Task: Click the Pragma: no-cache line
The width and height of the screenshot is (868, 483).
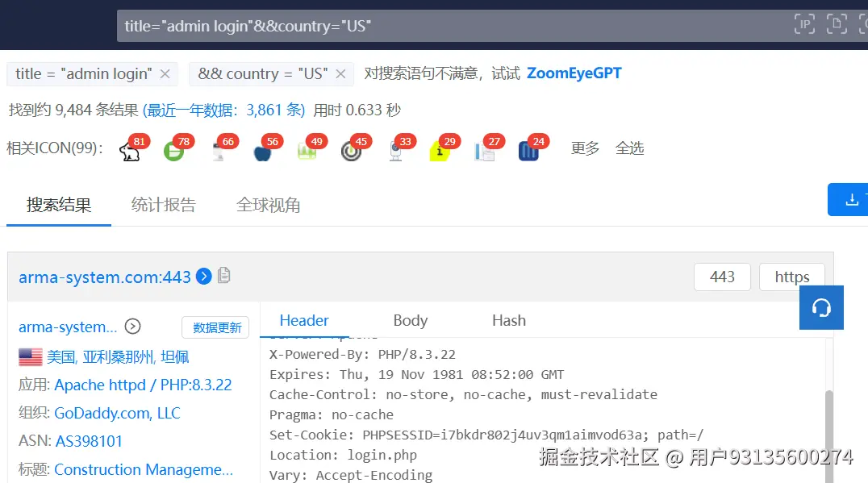Action: point(331,414)
